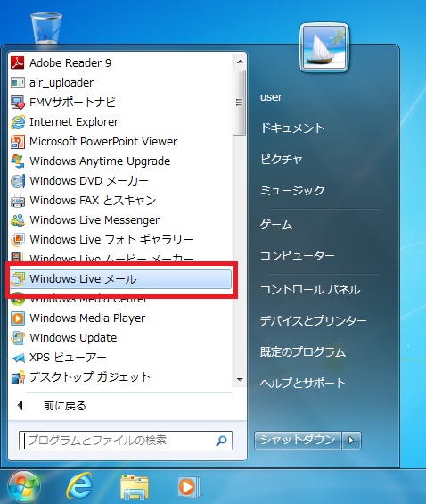This screenshot has width=426, height=504.
Task: Open 既定のプログラム
Action: (x=303, y=352)
